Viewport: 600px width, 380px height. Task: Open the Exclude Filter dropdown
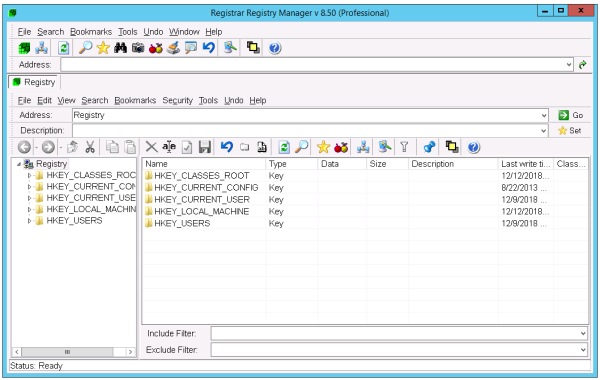(583, 350)
